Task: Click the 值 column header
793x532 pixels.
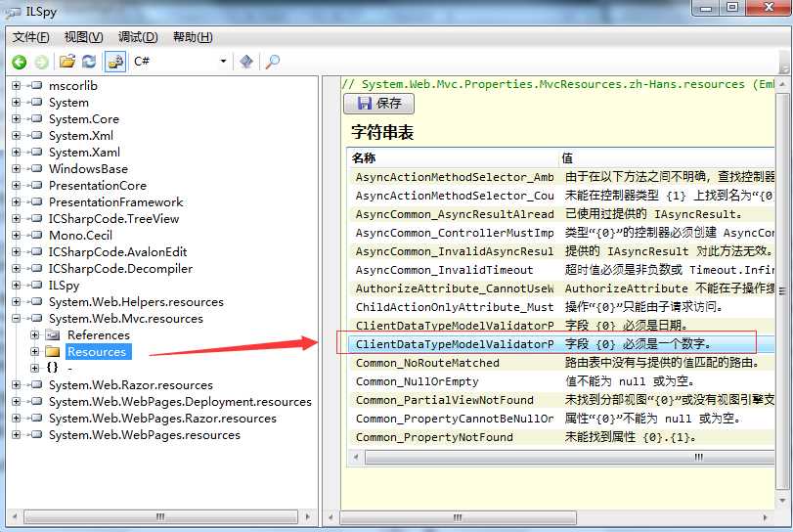Action: [x=567, y=158]
